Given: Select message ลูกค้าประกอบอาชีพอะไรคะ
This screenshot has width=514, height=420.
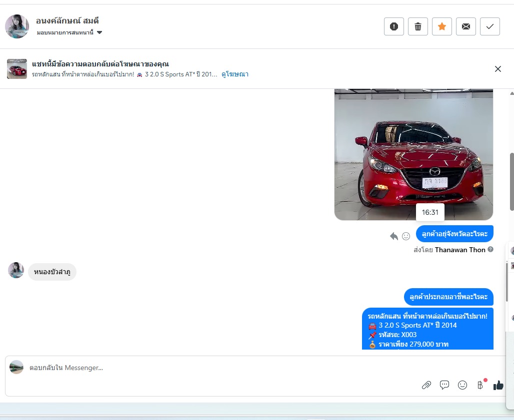Looking at the screenshot, I should click(448, 297).
